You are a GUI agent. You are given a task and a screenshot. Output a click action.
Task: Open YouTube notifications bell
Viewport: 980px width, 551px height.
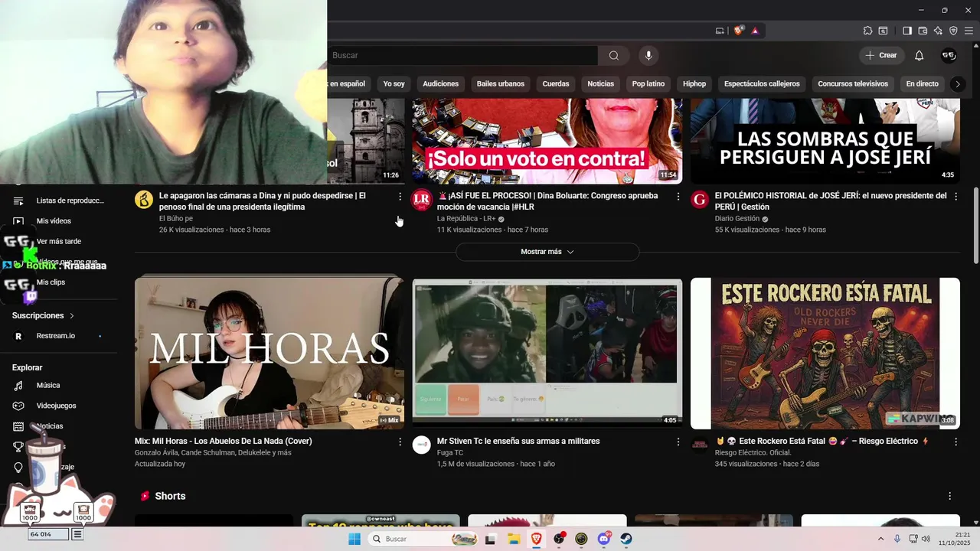coord(920,55)
